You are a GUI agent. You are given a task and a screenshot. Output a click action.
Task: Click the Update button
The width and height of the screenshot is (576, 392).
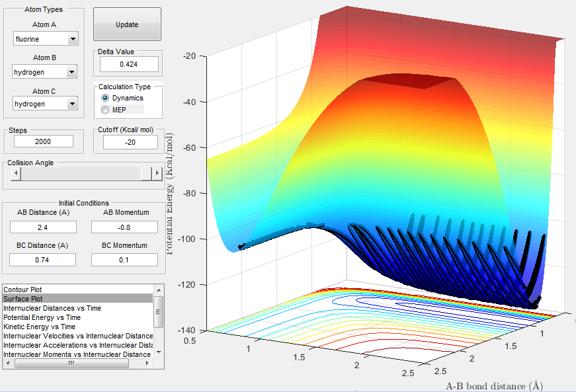coord(127,24)
